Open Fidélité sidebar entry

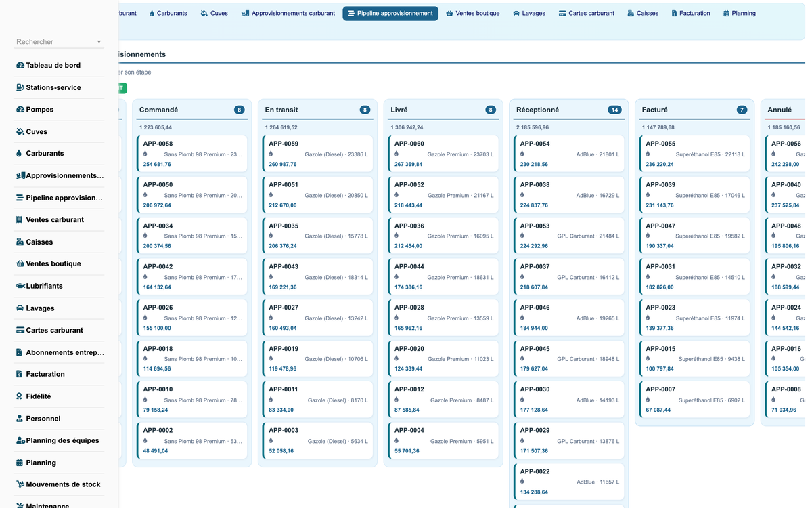coord(60,396)
